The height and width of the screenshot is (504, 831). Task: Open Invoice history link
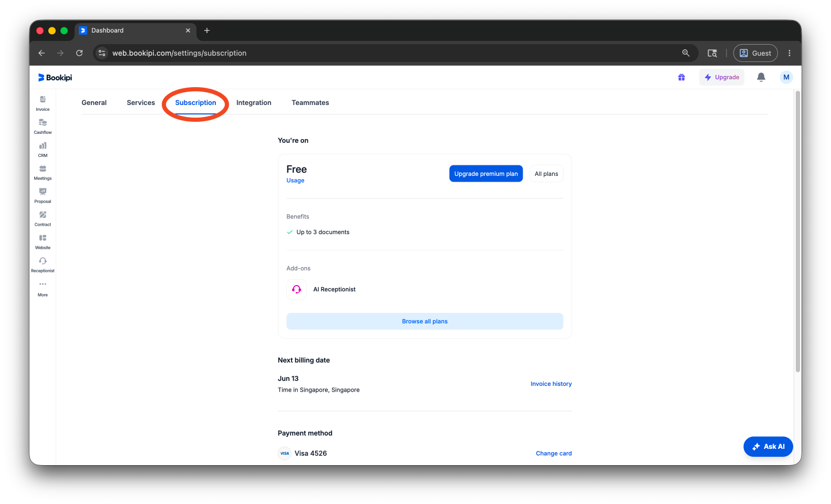tap(551, 384)
